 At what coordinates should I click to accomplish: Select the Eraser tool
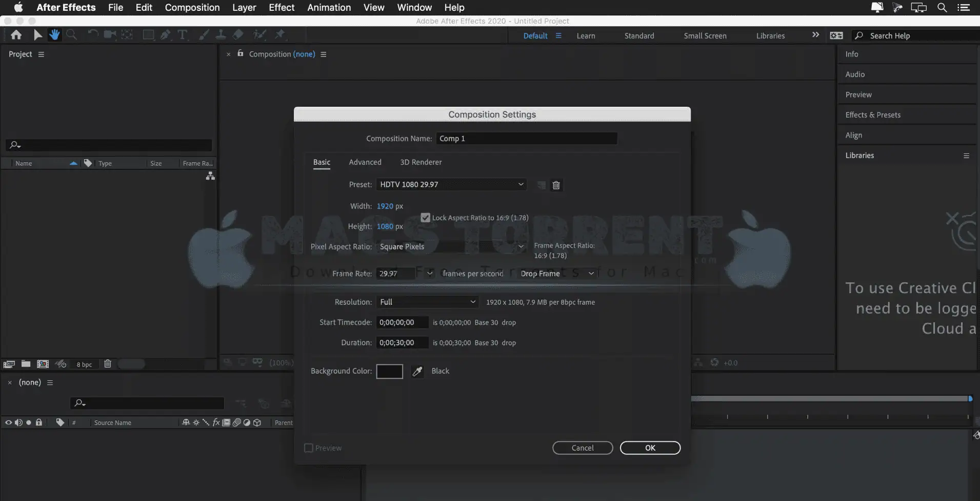point(238,34)
